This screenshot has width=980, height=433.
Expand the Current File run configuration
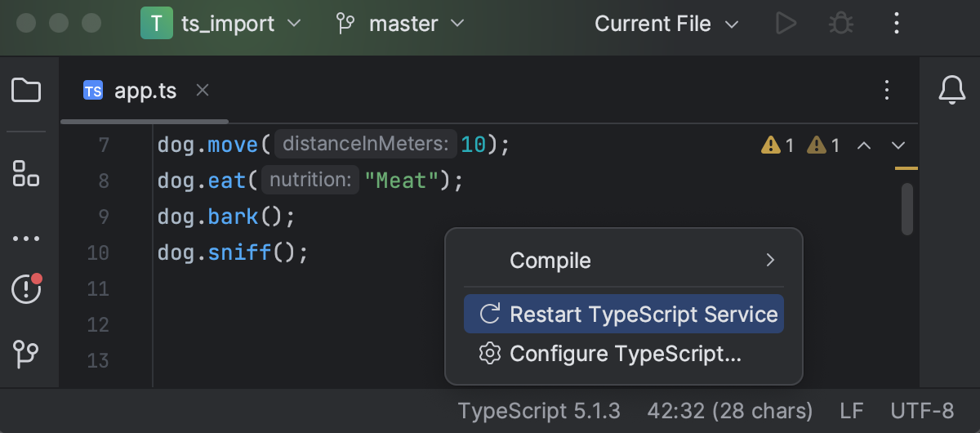pos(666,24)
